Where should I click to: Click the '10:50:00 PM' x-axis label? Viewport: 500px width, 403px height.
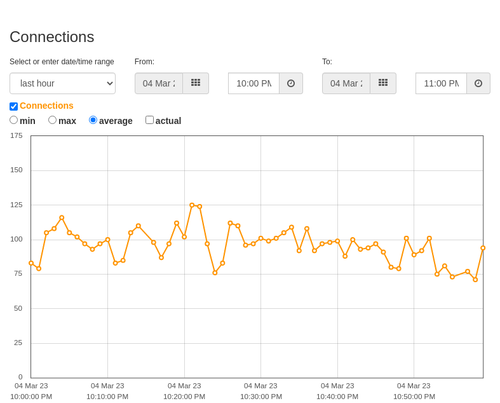[414, 397]
